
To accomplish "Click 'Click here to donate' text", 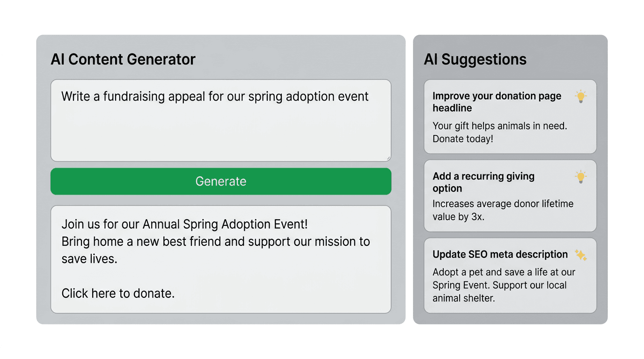I will [117, 293].
